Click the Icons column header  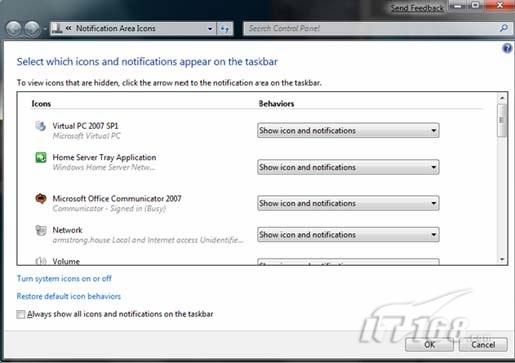(x=41, y=104)
